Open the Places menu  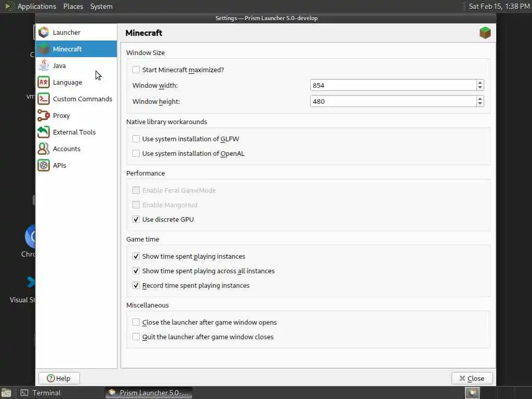pos(73,6)
